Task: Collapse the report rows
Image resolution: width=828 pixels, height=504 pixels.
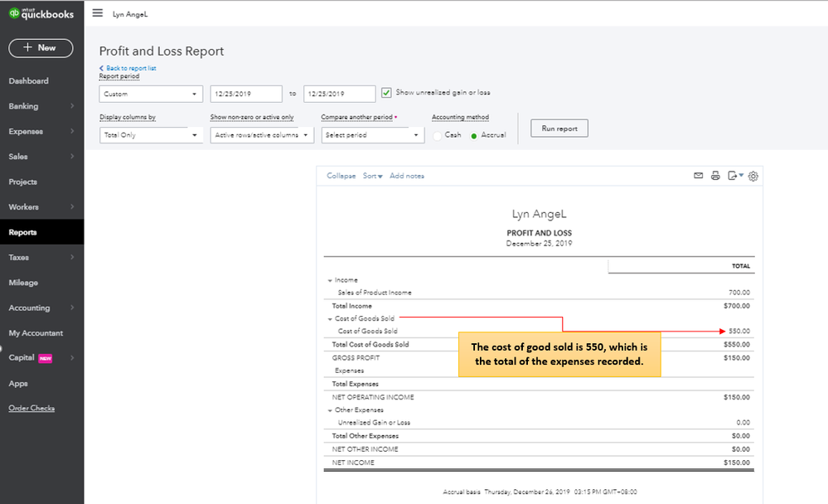Action: (x=341, y=176)
